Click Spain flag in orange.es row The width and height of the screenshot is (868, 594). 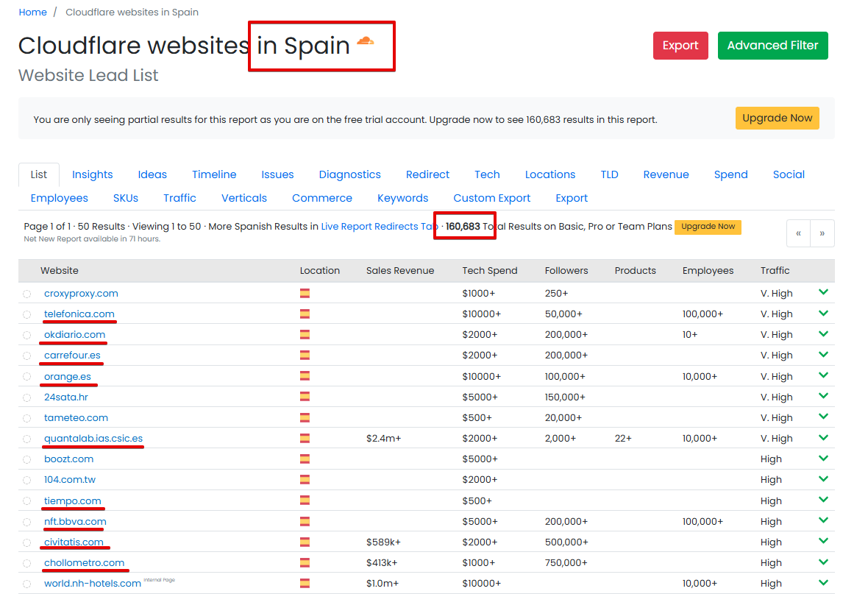pyautogui.click(x=305, y=375)
